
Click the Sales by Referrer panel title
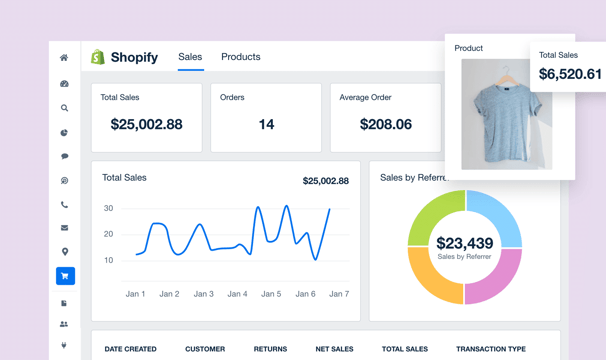[x=414, y=177]
